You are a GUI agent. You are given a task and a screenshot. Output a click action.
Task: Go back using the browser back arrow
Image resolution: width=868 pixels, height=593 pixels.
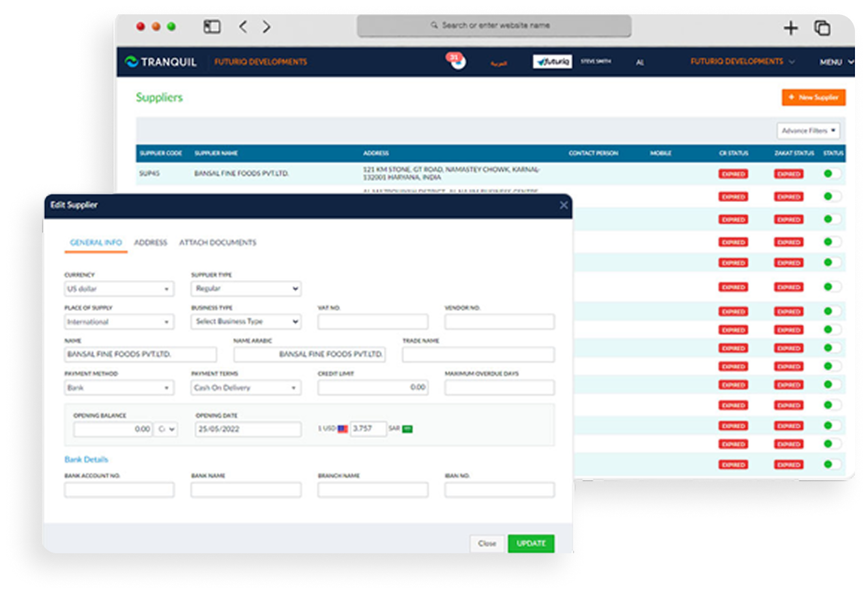click(242, 27)
